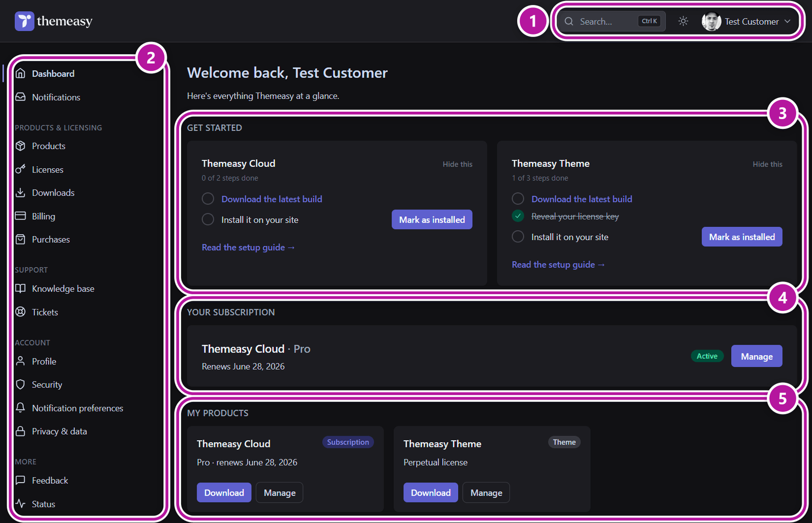The width and height of the screenshot is (812, 523).
Task: Open Themeasy Theme 'Read the setup guide' link
Action: click(x=558, y=265)
